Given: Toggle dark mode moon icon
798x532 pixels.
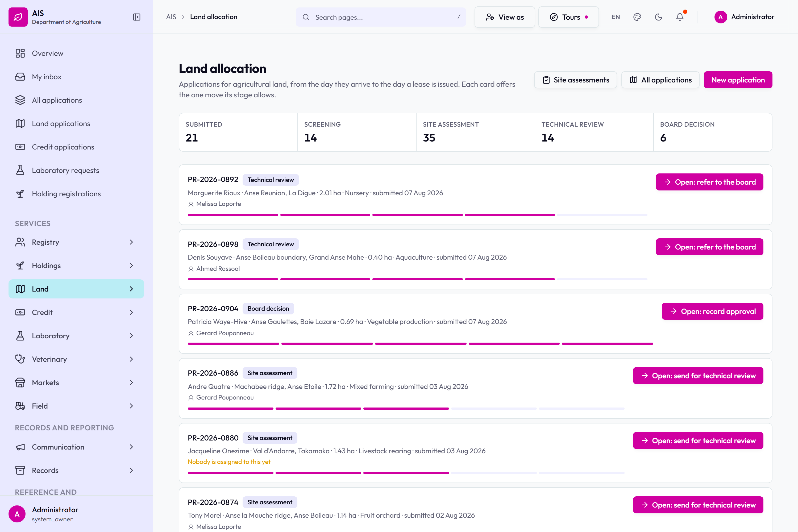Looking at the screenshot, I should 658,17.
